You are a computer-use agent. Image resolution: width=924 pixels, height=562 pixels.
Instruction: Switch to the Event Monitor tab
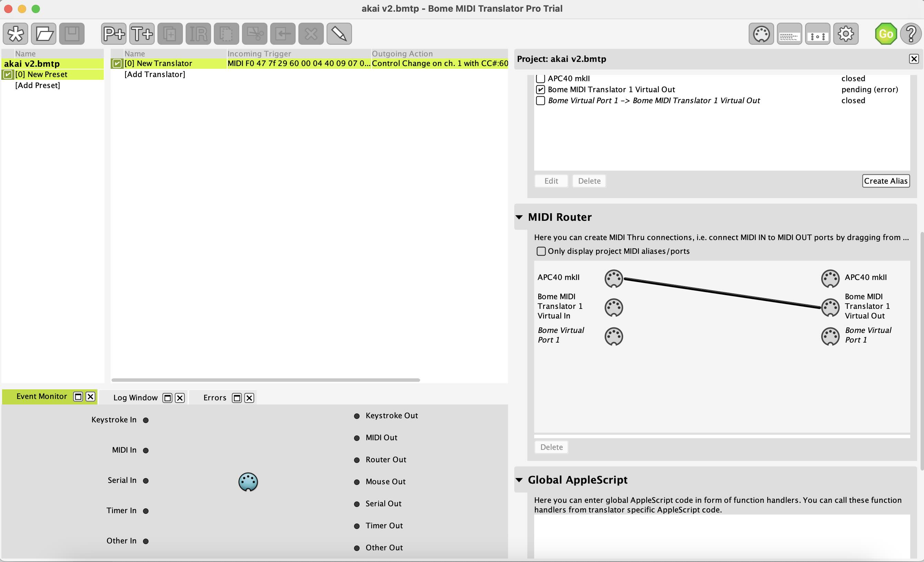click(42, 396)
